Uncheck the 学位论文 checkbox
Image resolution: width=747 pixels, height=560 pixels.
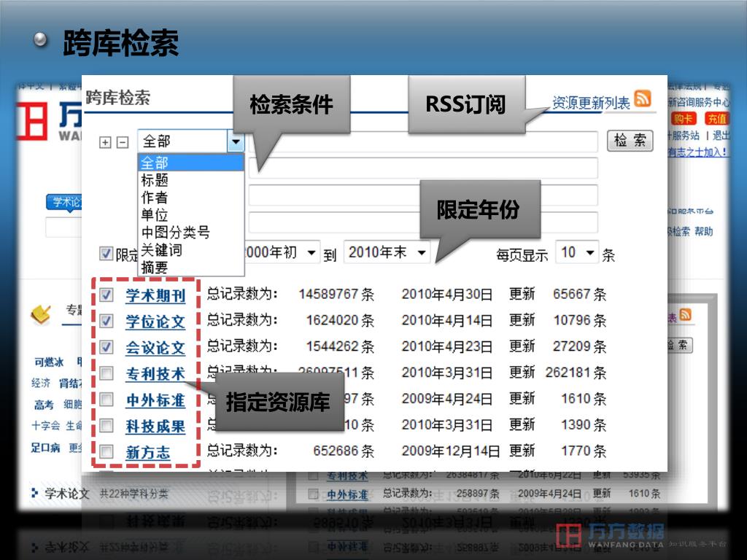click(x=107, y=321)
